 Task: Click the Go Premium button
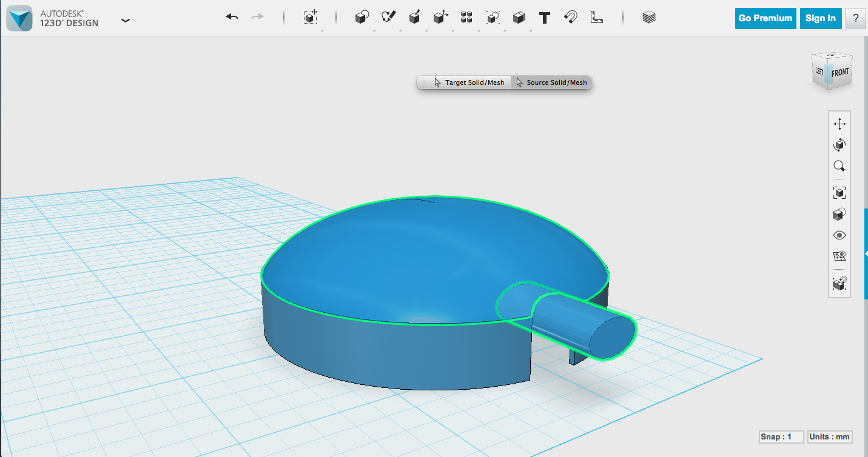[765, 18]
